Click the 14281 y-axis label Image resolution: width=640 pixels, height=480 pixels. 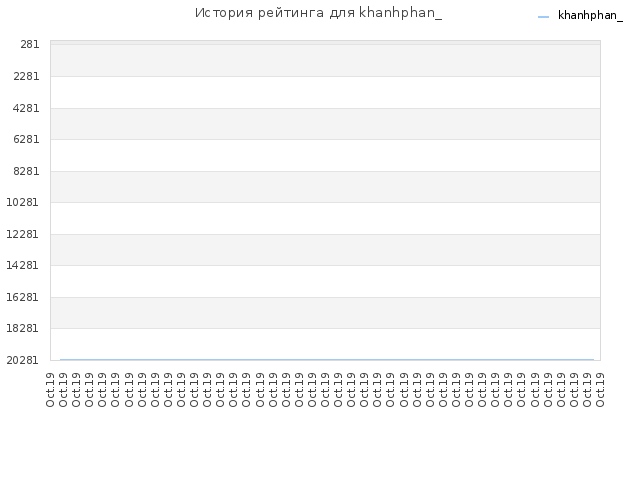click(x=22, y=265)
